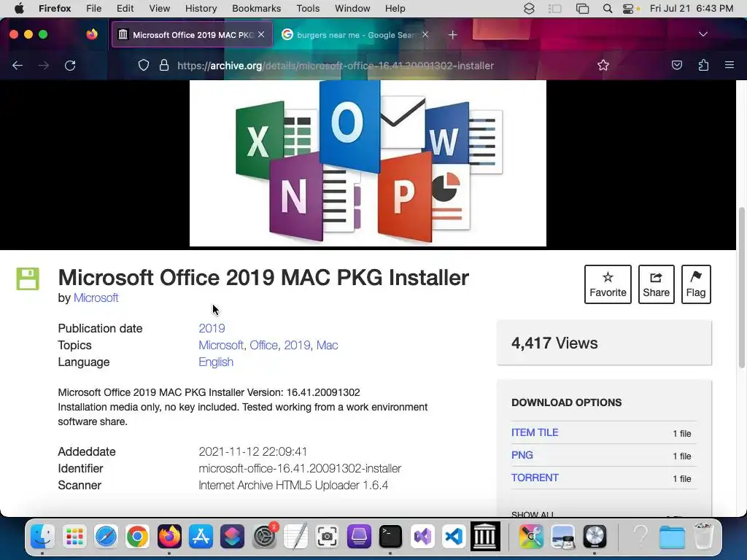Open the Edit menu
747x560 pixels.
click(x=125, y=8)
